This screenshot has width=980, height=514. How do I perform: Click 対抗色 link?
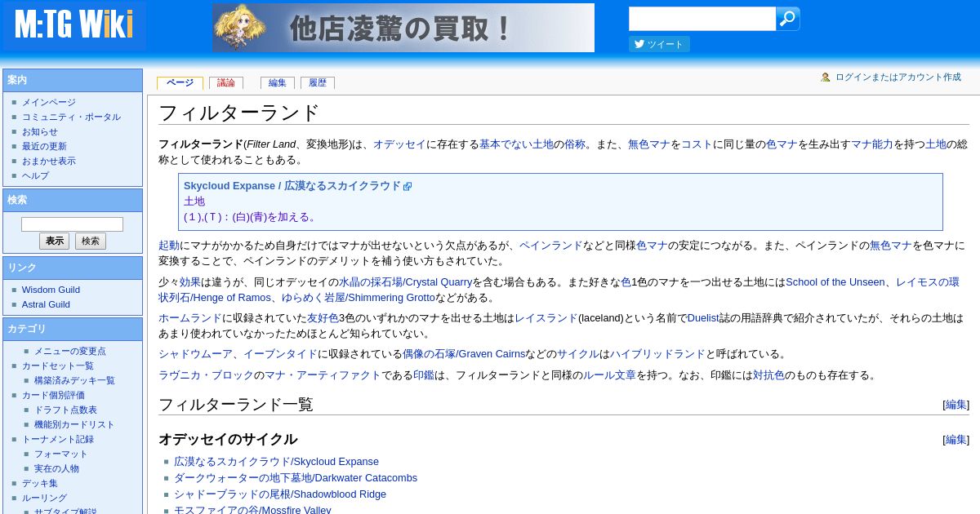click(768, 375)
